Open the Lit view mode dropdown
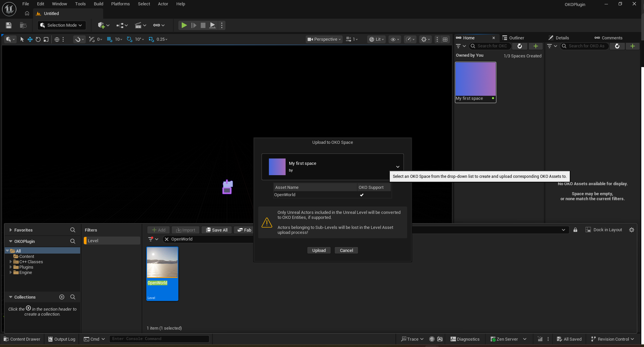The height and width of the screenshot is (347, 644). (x=377, y=39)
